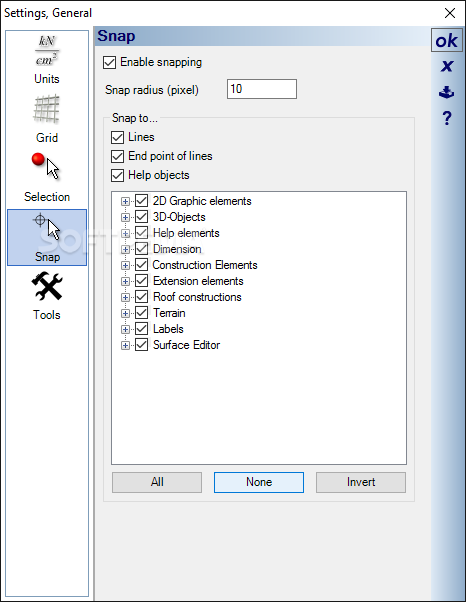Screen dimensions: 466x602
Task: Expand the Construction Elements node
Action: (125, 265)
